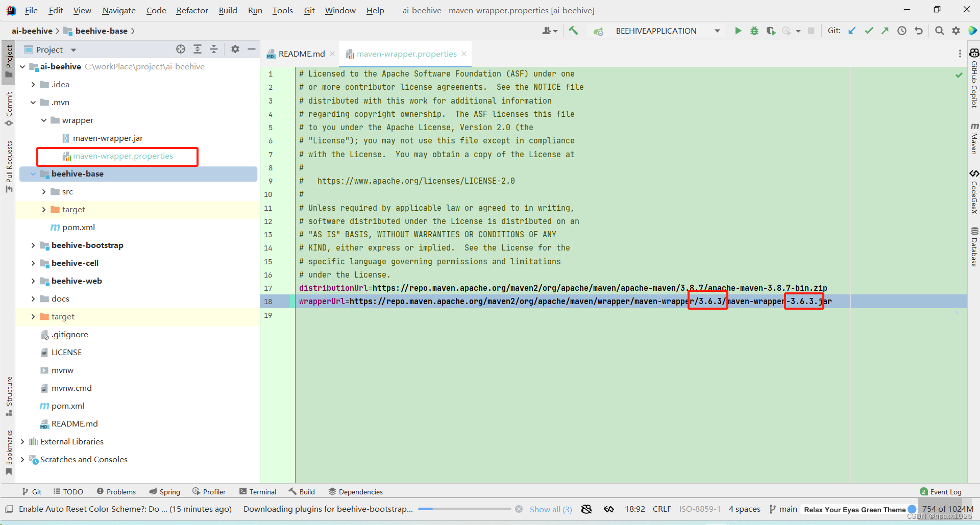The height and width of the screenshot is (525, 980).
Task: Start the debugger with the bug icon
Action: [754, 31]
